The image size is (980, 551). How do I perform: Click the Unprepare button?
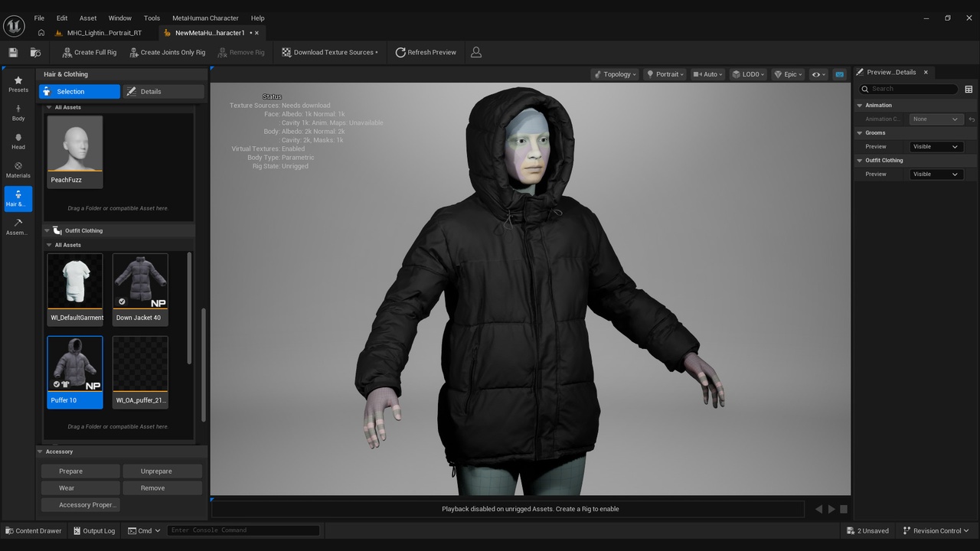pos(162,471)
